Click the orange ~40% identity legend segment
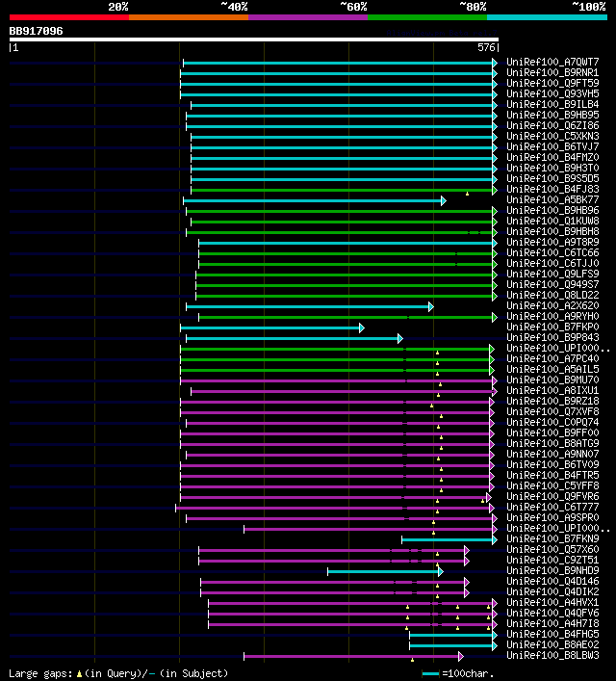 pyautogui.click(x=189, y=17)
